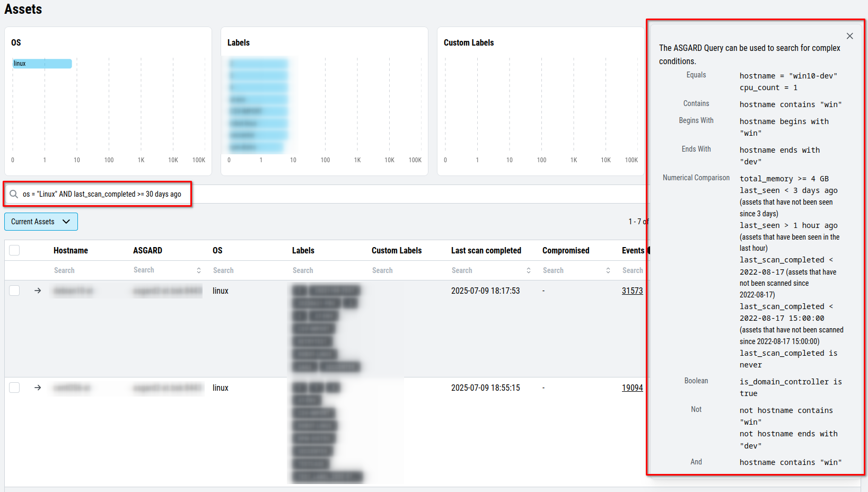The width and height of the screenshot is (868, 492).
Task: Click the example total_memory >= 4 GB
Action: pyautogui.click(x=784, y=179)
